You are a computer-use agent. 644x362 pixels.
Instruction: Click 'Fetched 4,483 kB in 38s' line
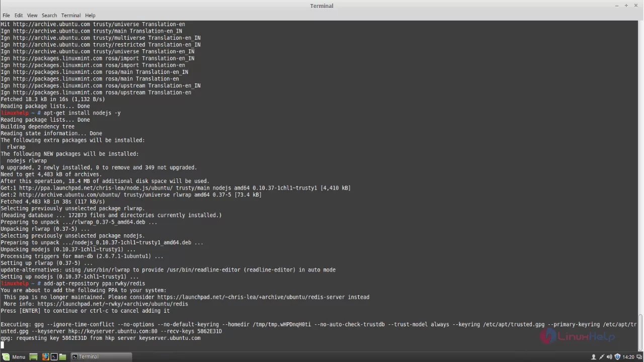[53, 202]
